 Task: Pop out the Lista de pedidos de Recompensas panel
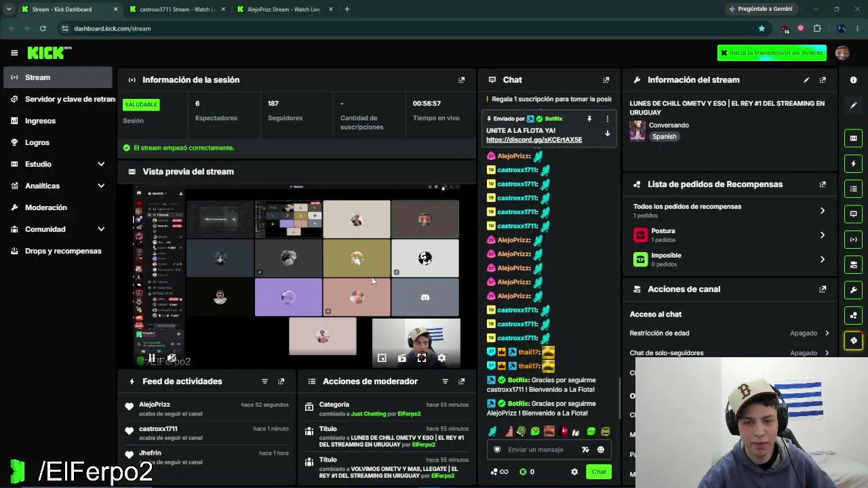pos(823,184)
